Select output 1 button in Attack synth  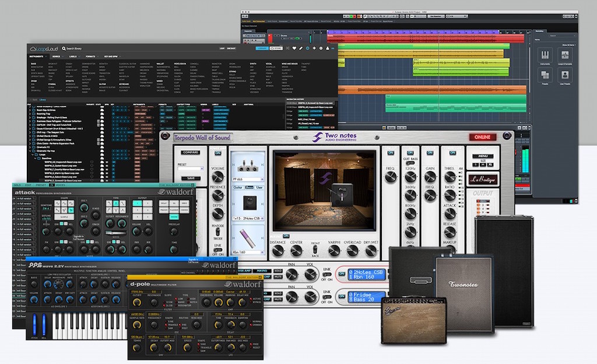coord(138,203)
